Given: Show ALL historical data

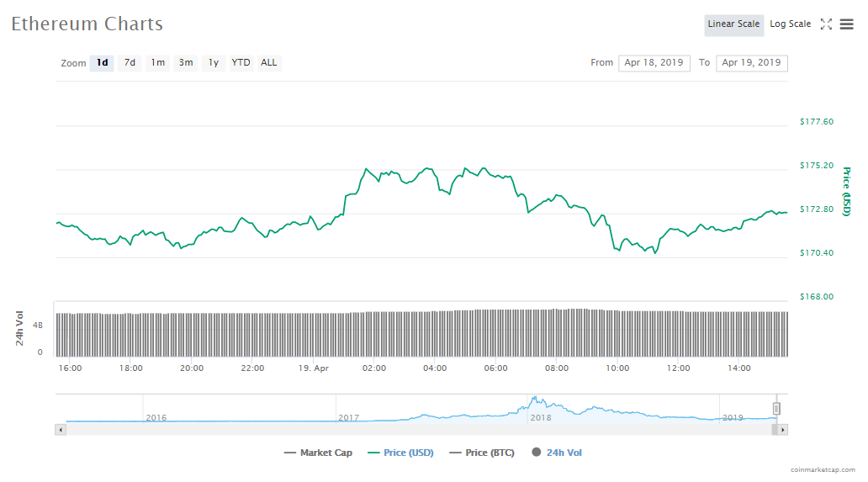Looking at the screenshot, I should pos(268,63).
